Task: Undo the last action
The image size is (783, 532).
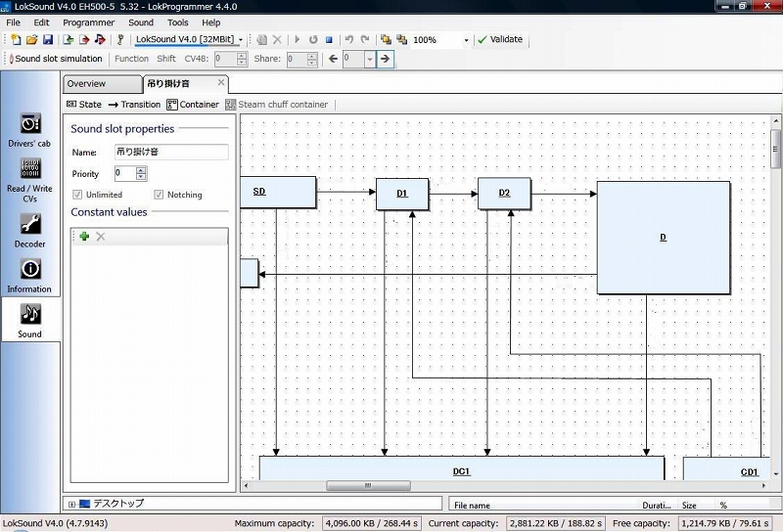Action: 349,39
